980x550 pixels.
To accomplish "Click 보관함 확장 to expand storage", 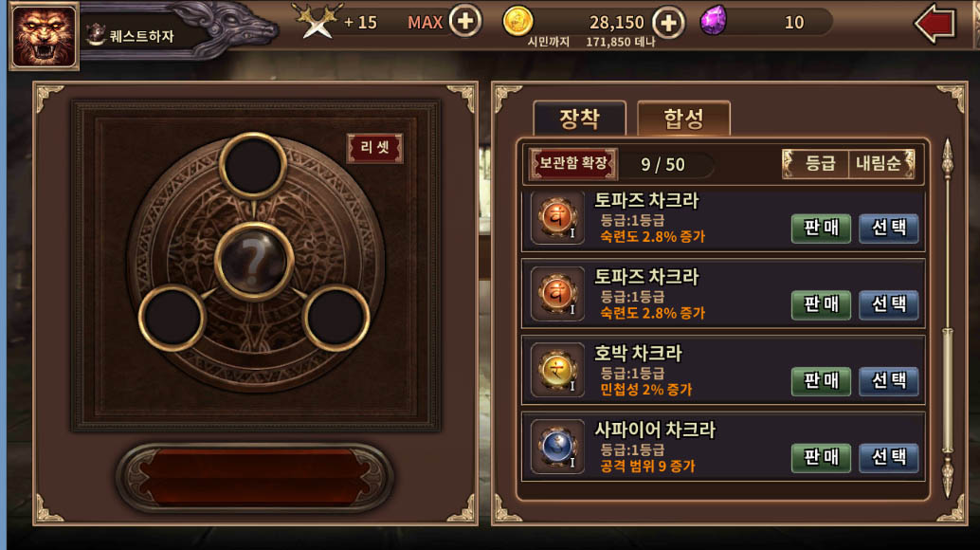I will (x=573, y=164).
